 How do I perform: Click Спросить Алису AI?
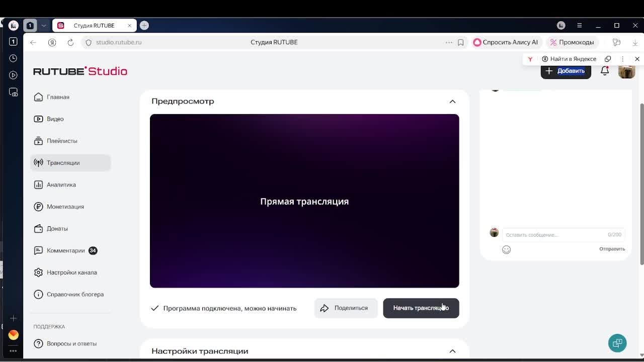click(506, 42)
